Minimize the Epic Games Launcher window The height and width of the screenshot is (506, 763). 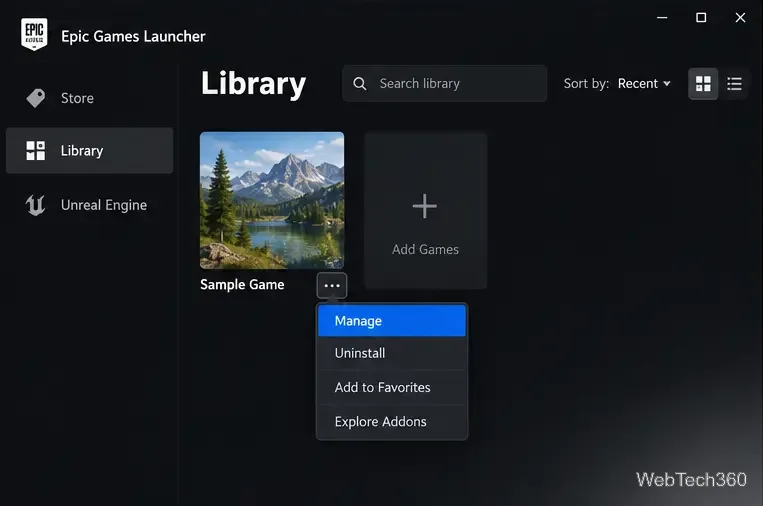point(662,18)
